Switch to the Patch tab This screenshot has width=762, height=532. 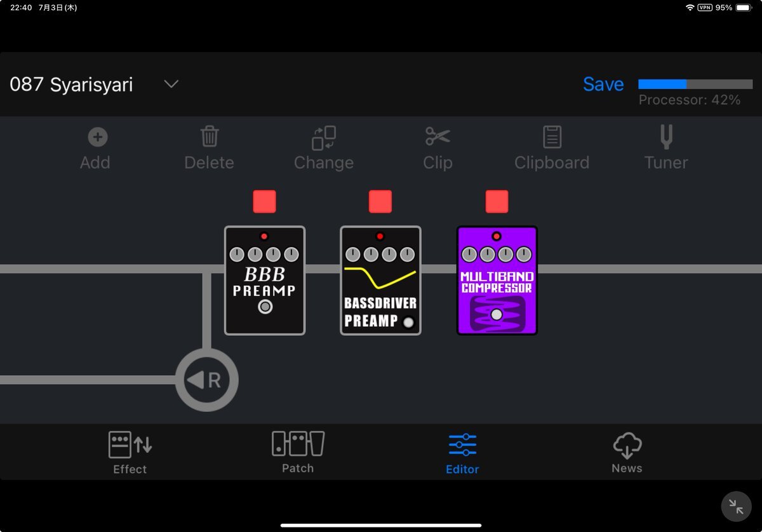click(298, 453)
